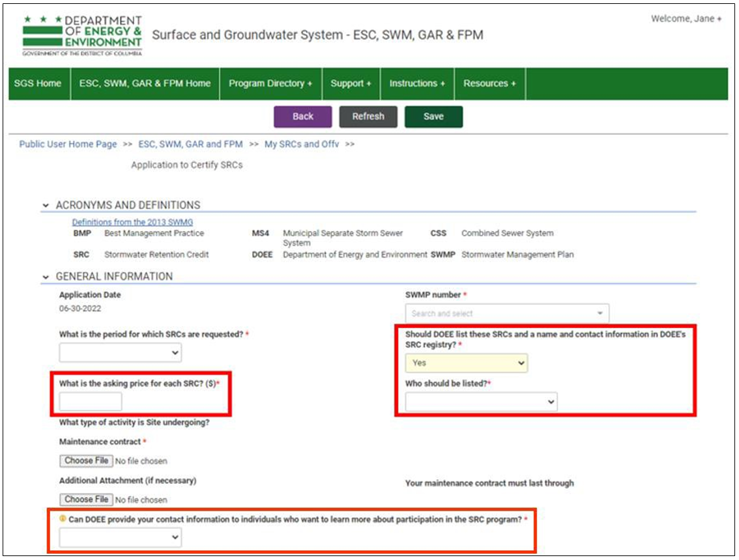Image resolution: width=739 pixels, height=560 pixels.
Task: Click the asking price for each SRC field
Action: point(91,402)
